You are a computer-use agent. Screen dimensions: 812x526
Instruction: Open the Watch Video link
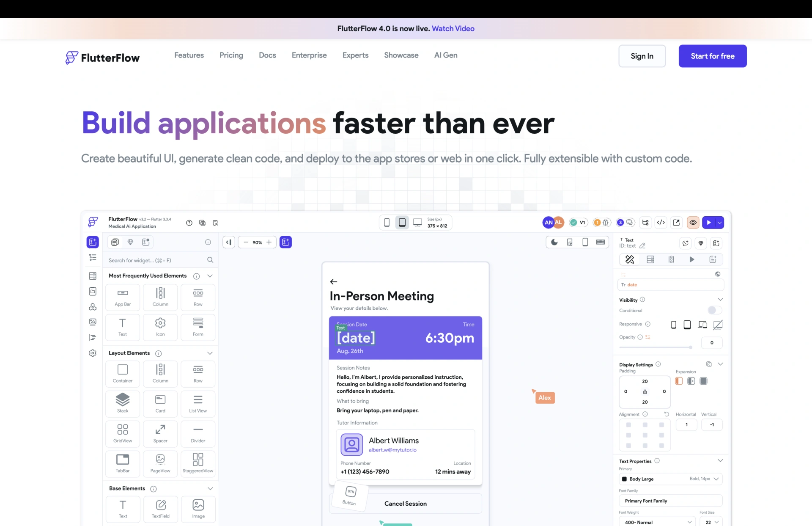point(453,28)
